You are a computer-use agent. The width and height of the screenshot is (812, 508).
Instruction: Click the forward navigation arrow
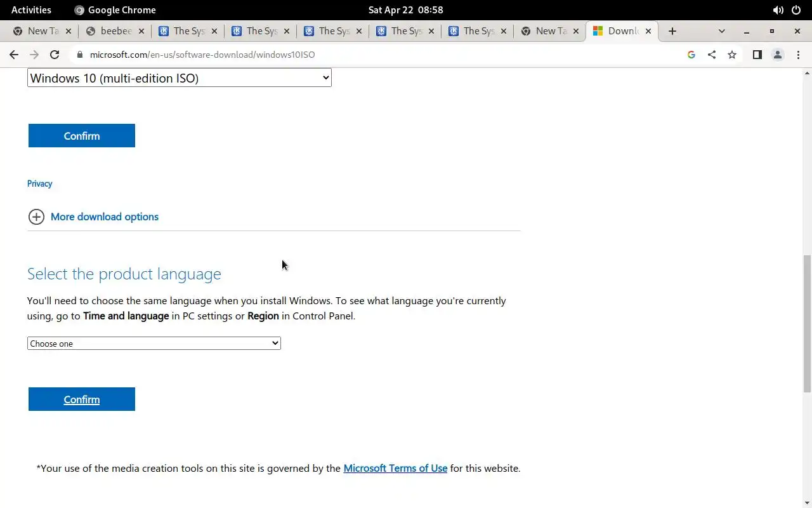pos(34,55)
